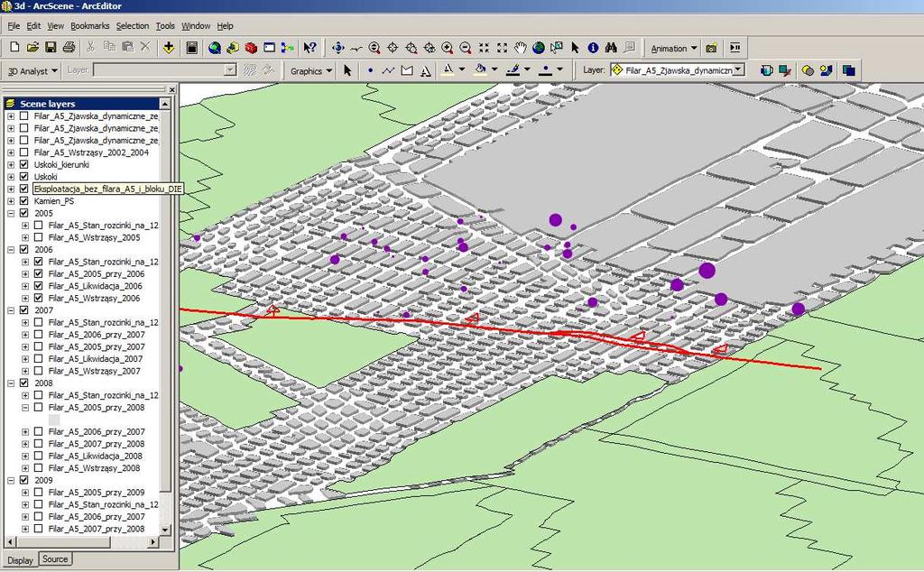Open the Graphics dropdown menu
The height and width of the screenshot is (572, 924).
click(311, 70)
